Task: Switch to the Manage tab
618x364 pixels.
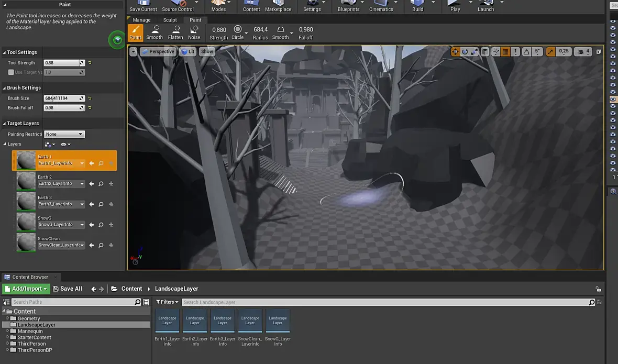Action: (141, 20)
